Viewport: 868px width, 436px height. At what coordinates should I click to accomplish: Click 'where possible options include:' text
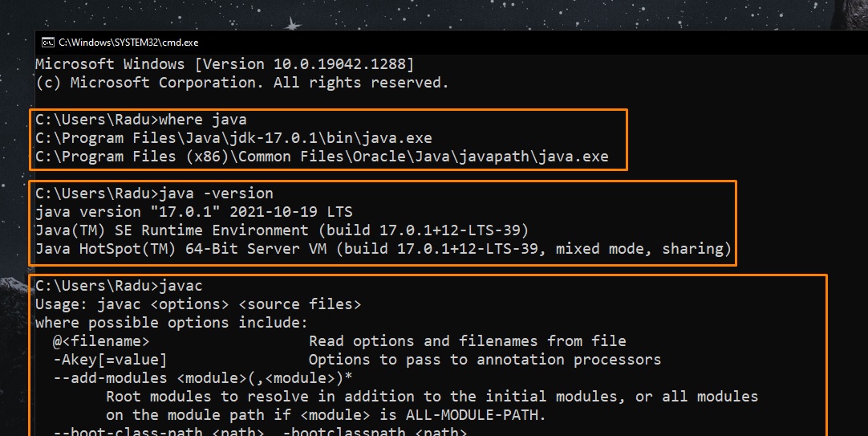click(x=171, y=324)
